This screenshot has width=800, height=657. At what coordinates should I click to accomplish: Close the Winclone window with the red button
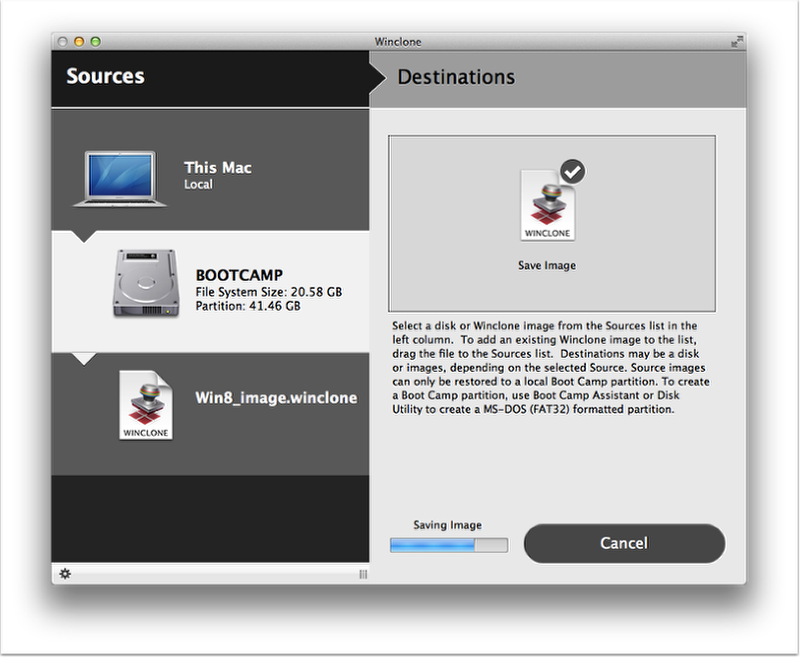pos(63,42)
